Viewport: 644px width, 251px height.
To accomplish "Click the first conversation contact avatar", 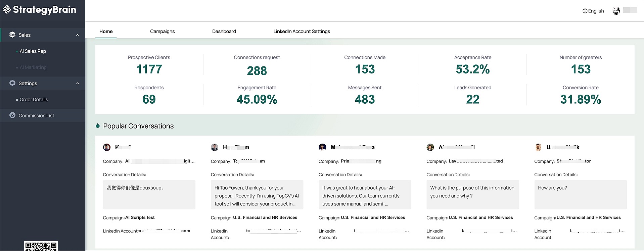I will tap(107, 147).
